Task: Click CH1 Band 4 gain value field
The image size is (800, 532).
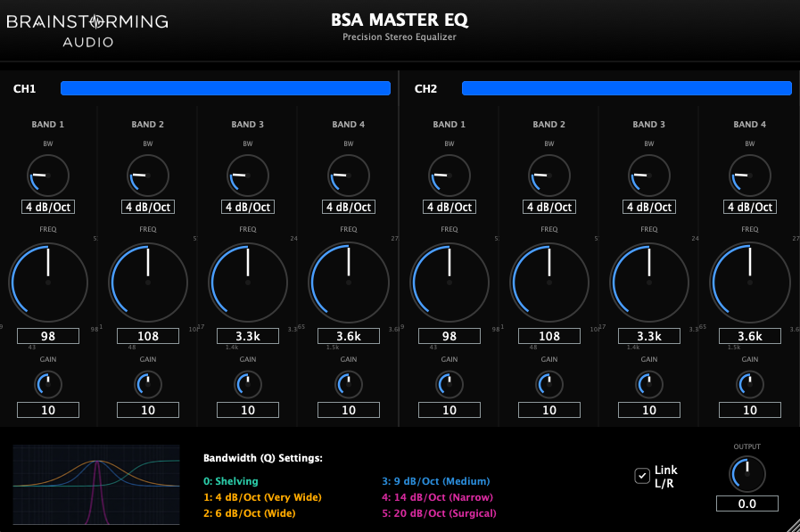Action: click(x=349, y=410)
